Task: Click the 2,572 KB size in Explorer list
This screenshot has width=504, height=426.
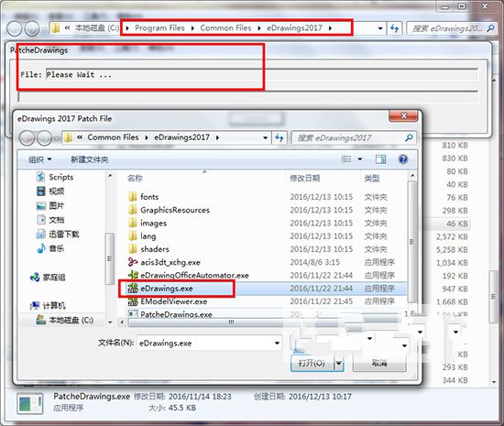Action: tap(452, 236)
